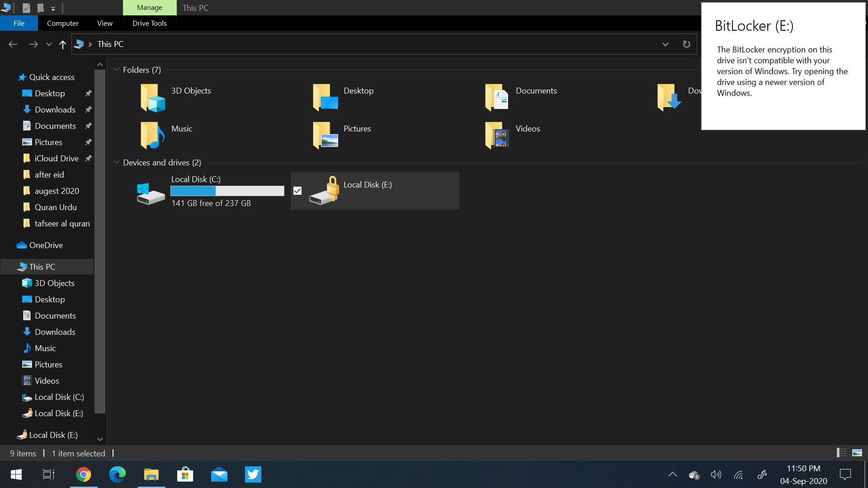Open Google Chrome from taskbar

click(84, 474)
